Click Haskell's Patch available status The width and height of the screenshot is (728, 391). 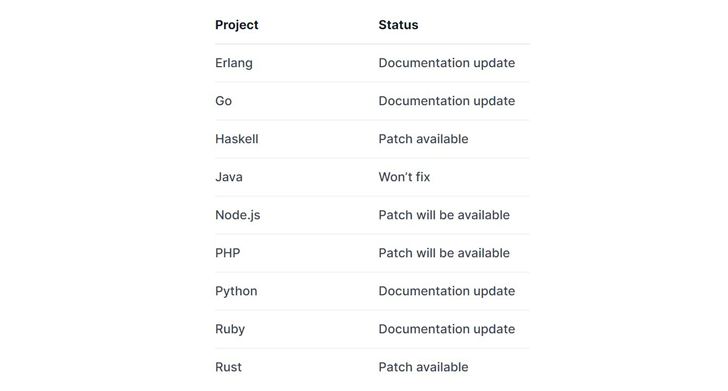pos(423,139)
